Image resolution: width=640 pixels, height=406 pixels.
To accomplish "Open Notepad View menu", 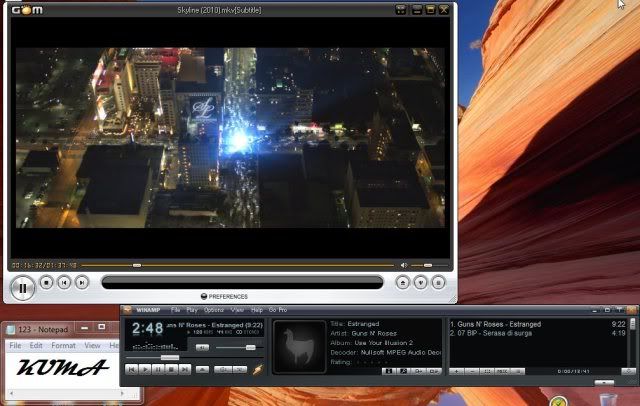I will 92,346.
